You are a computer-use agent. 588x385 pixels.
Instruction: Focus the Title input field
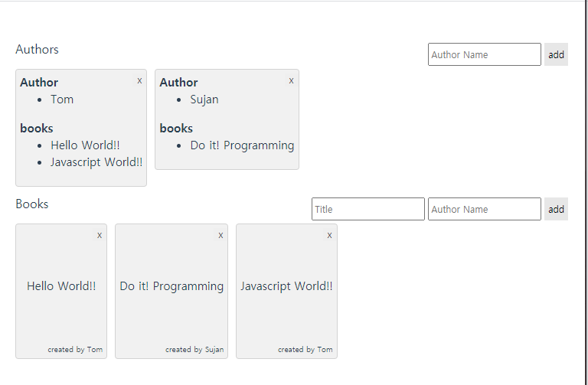coord(368,209)
